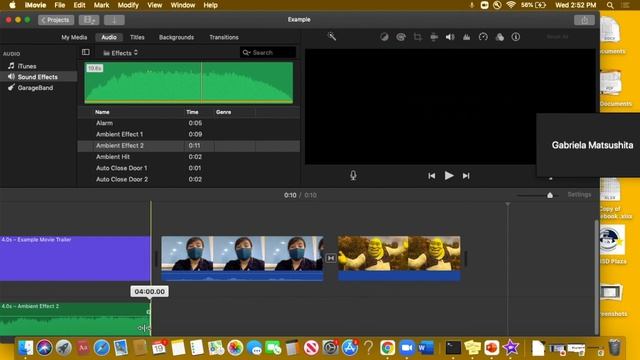The width and height of the screenshot is (640, 360).
Task: Open Finder from the dock
Action: [x=26, y=348]
